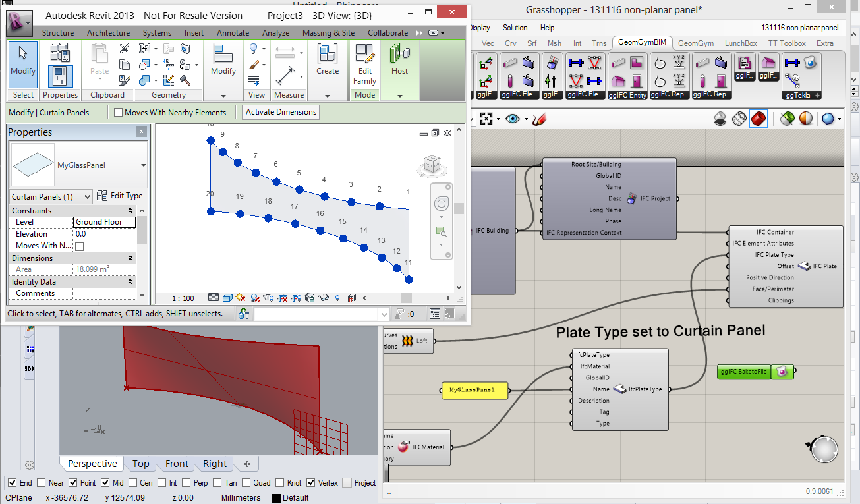Collapse the Dimensions section in Properties
The image size is (860, 504).
click(130, 258)
